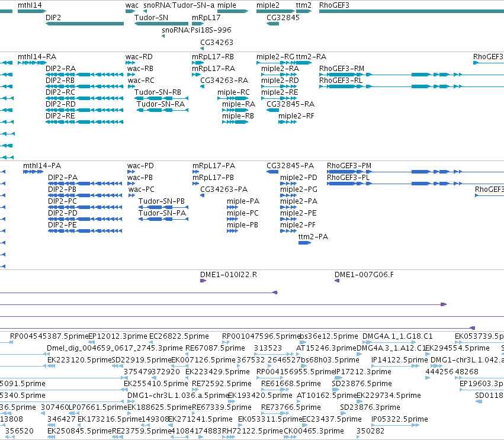Viewport: 504px width, 440px height.
Task: Select the mRpL17 gene label
Action: [x=206, y=17]
